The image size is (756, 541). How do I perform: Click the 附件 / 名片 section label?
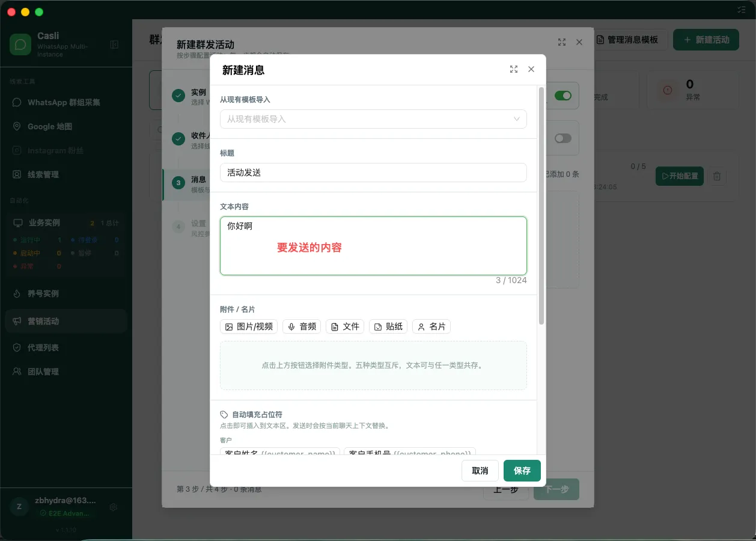237,309
